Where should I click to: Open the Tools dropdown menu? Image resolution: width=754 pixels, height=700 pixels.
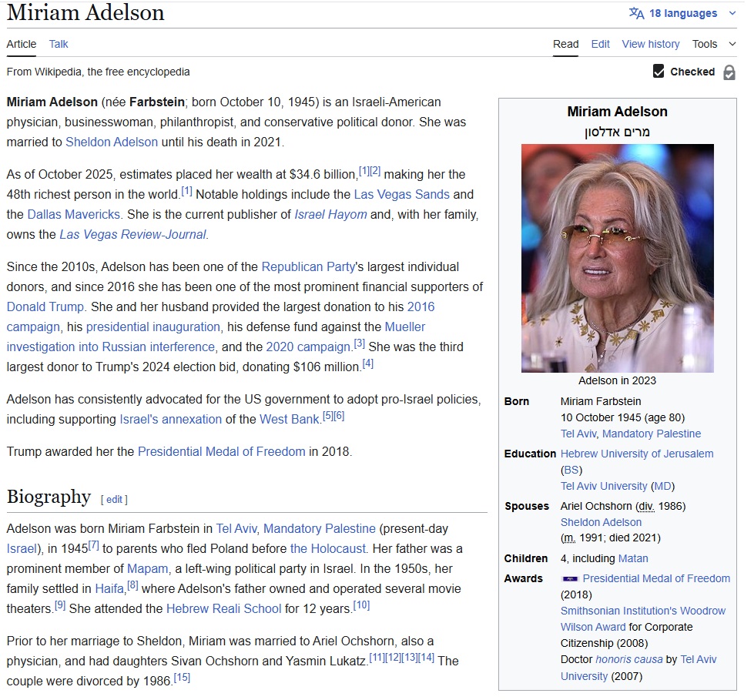[714, 44]
